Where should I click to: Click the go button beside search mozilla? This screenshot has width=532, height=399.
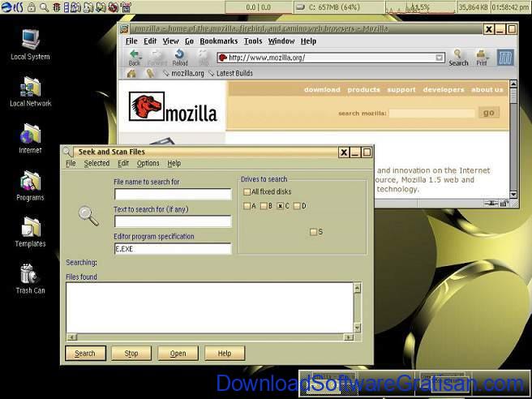tap(488, 112)
